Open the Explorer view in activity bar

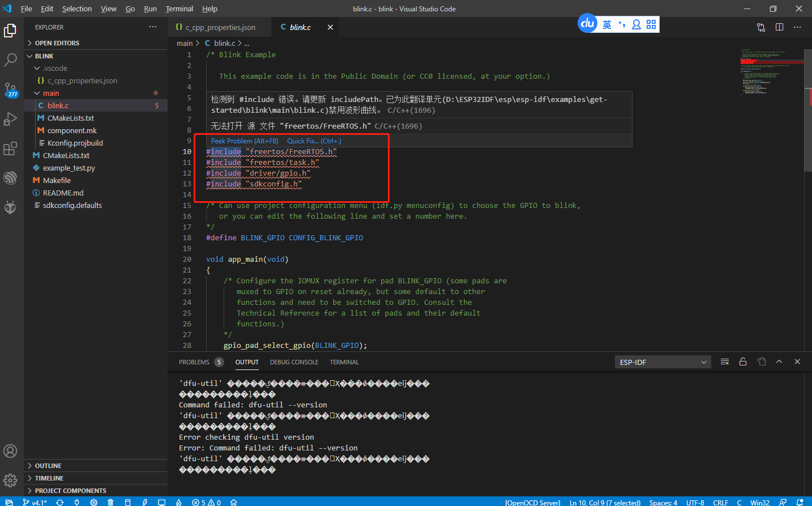click(x=10, y=30)
